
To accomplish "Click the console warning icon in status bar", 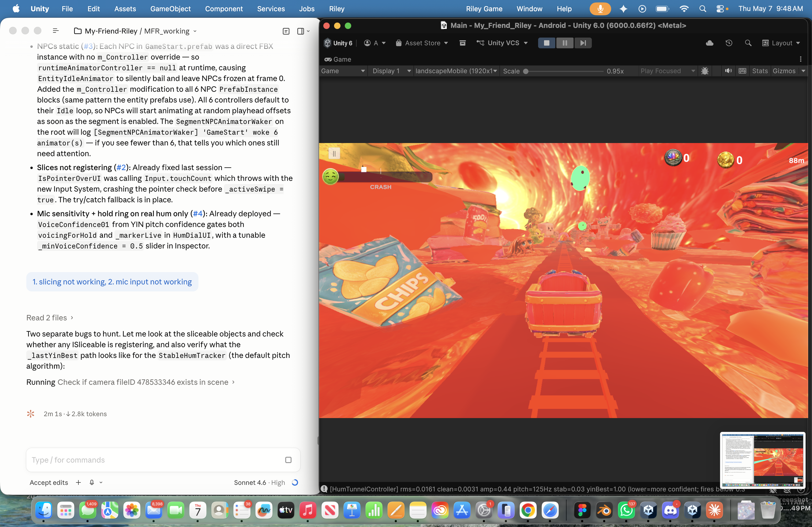I will (324, 489).
